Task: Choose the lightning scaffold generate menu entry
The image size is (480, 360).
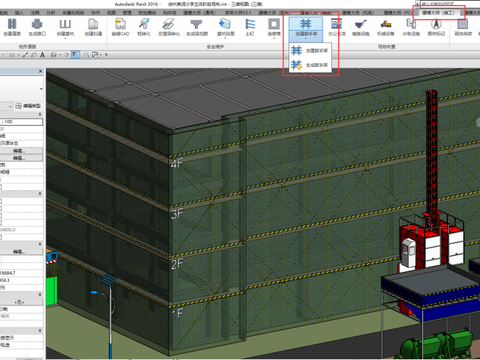Action: (310, 65)
